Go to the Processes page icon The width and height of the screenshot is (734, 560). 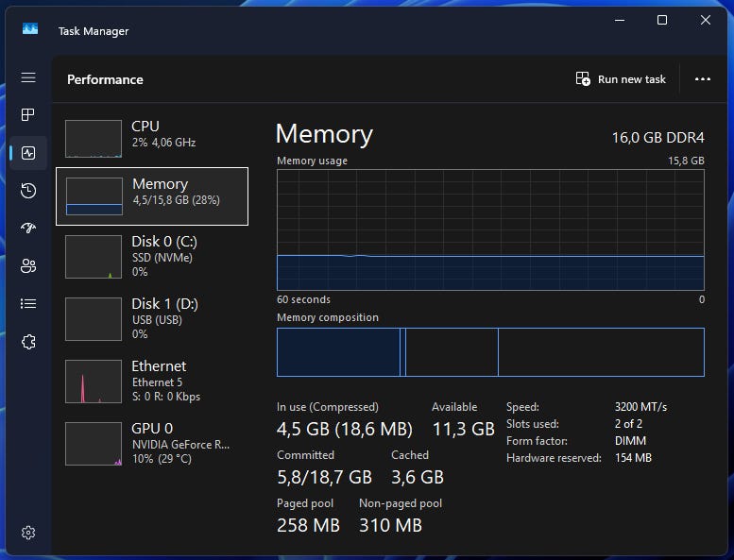coord(28,114)
